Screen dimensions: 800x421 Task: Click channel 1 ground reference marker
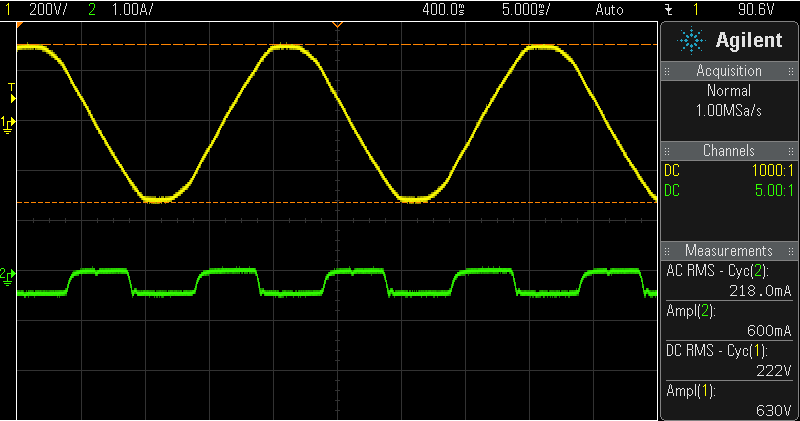[10, 122]
